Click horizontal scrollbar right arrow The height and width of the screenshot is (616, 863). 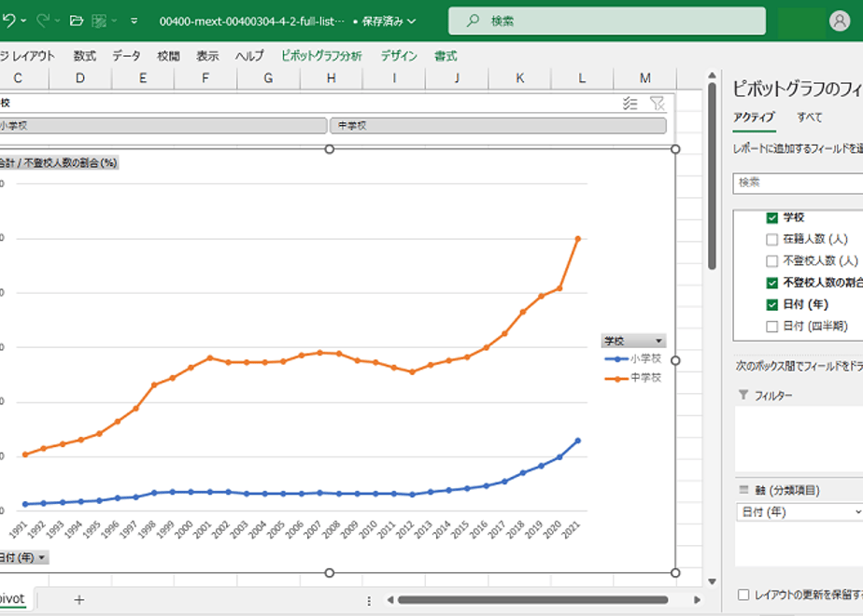tap(697, 599)
